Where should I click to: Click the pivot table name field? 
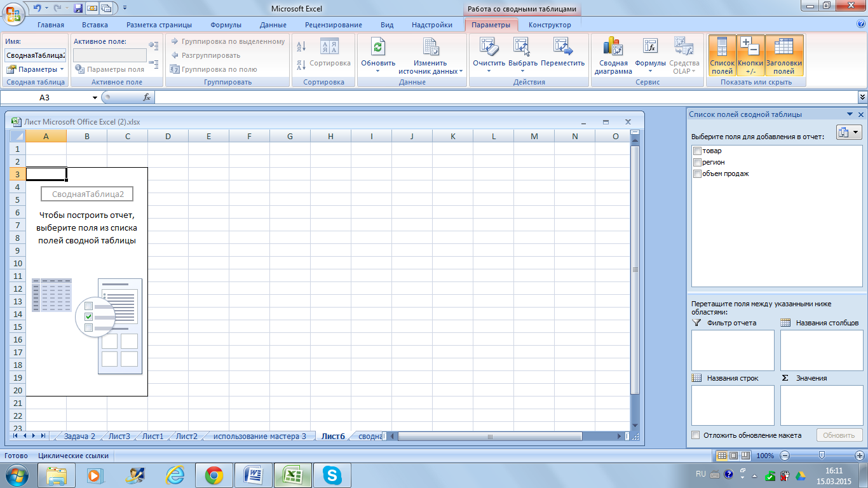click(x=35, y=55)
